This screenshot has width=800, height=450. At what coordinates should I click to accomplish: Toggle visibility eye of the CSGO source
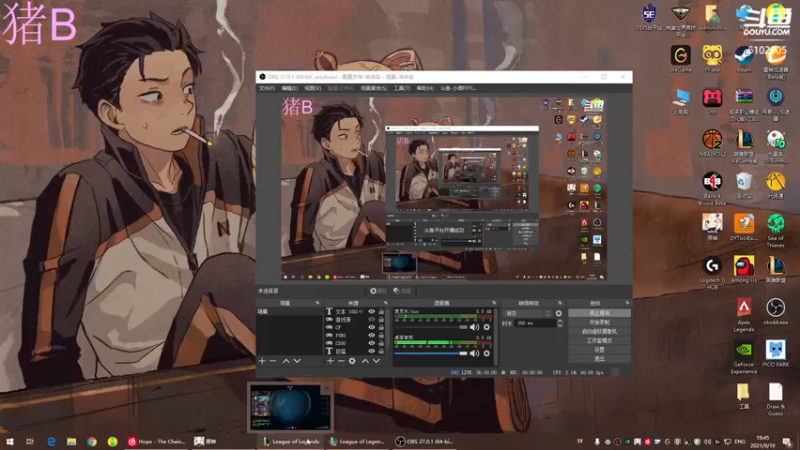pos(371,343)
